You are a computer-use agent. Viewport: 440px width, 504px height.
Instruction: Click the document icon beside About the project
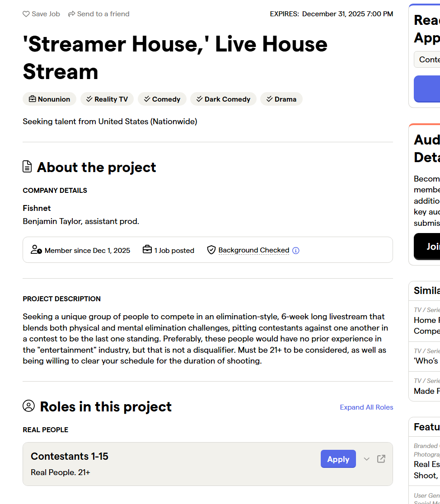tap(28, 167)
